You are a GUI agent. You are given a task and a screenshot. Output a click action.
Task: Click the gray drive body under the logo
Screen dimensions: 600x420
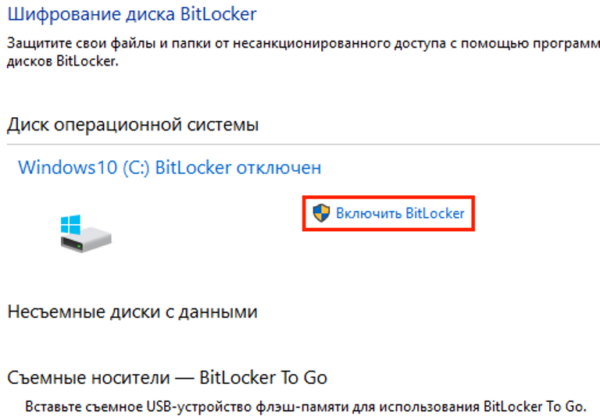tap(92, 240)
